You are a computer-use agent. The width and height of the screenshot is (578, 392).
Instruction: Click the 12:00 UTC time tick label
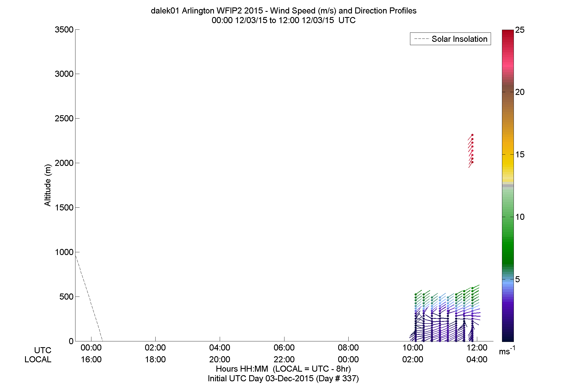[x=477, y=347]
